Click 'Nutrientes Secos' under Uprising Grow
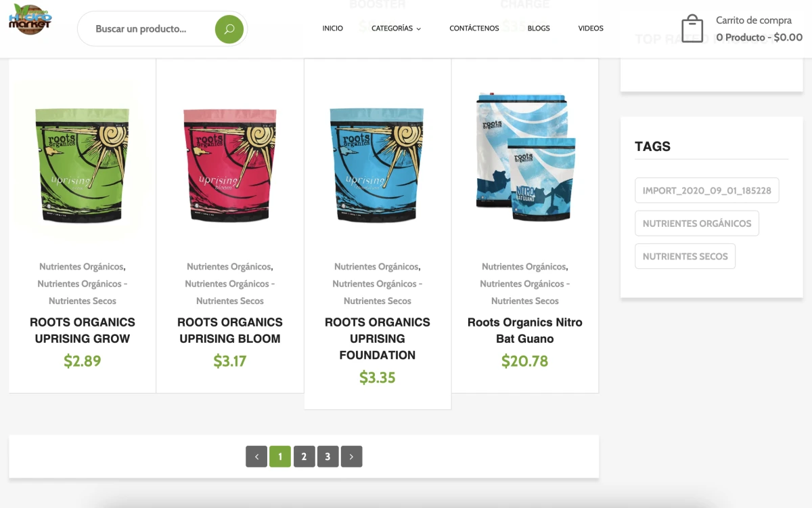The height and width of the screenshot is (508, 812). (83, 301)
